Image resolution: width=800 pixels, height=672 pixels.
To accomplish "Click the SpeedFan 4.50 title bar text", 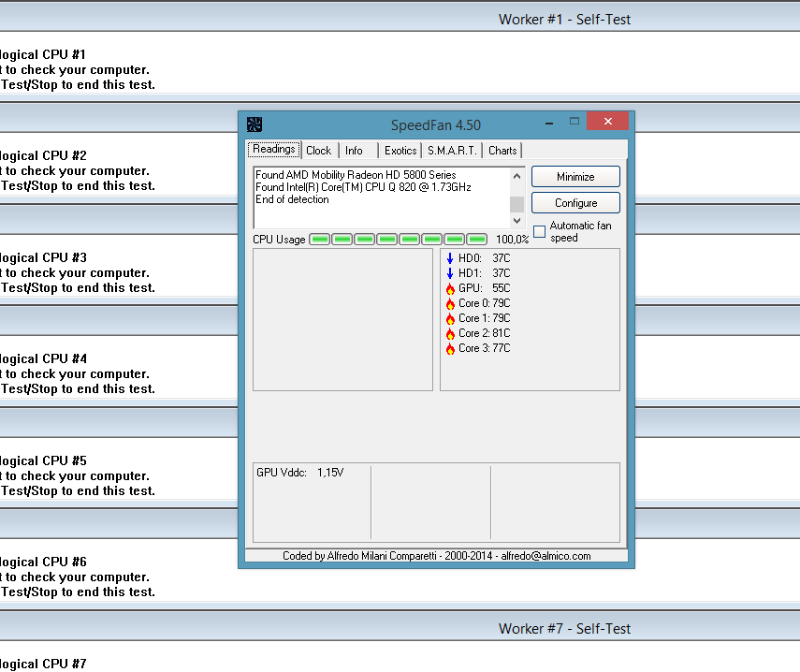I will pyautogui.click(x=436, y=125).
